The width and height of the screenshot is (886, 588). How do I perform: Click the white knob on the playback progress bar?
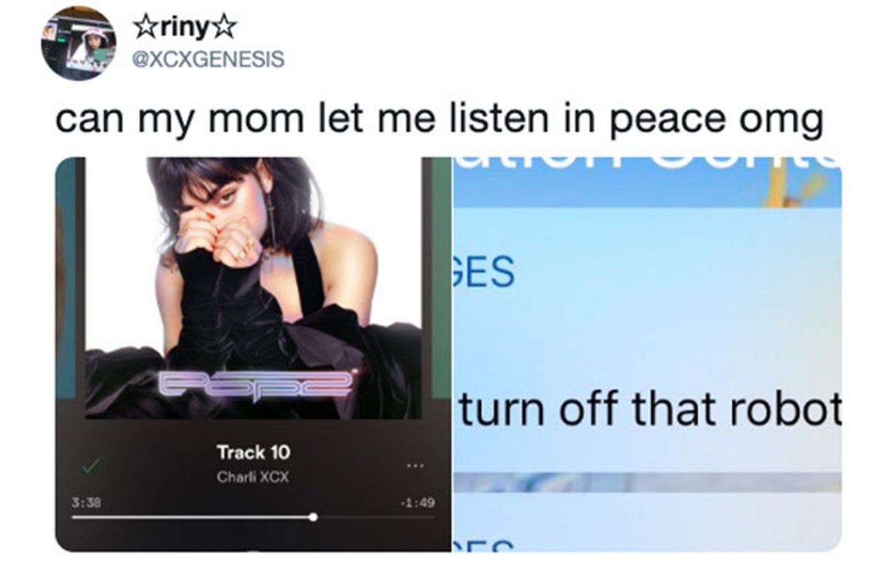pos(313,517)
